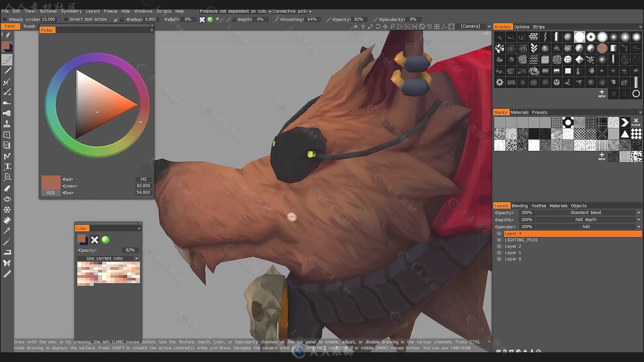Click the light bulb icon in view toolbar
The image size is (644, 362).
coord(363,26)
